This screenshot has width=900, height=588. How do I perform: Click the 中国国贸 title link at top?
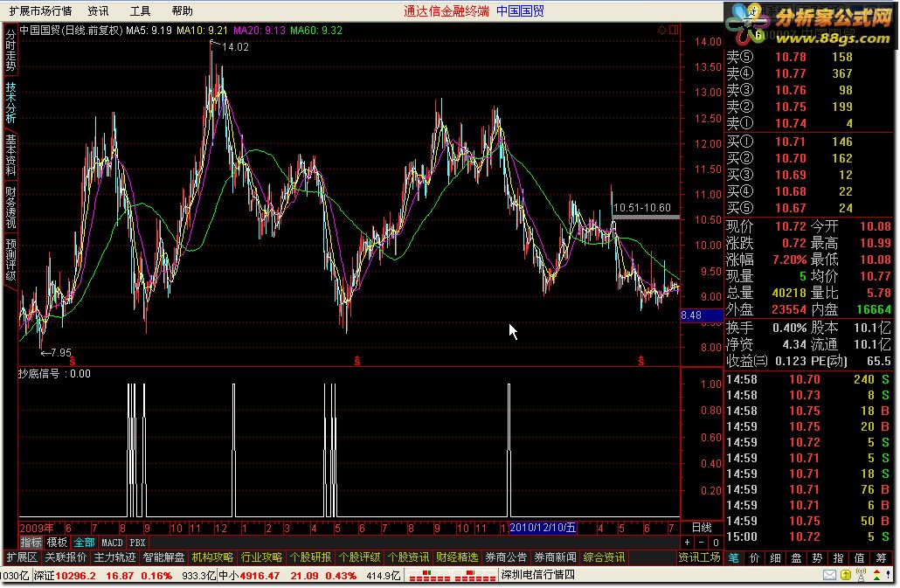520,10
